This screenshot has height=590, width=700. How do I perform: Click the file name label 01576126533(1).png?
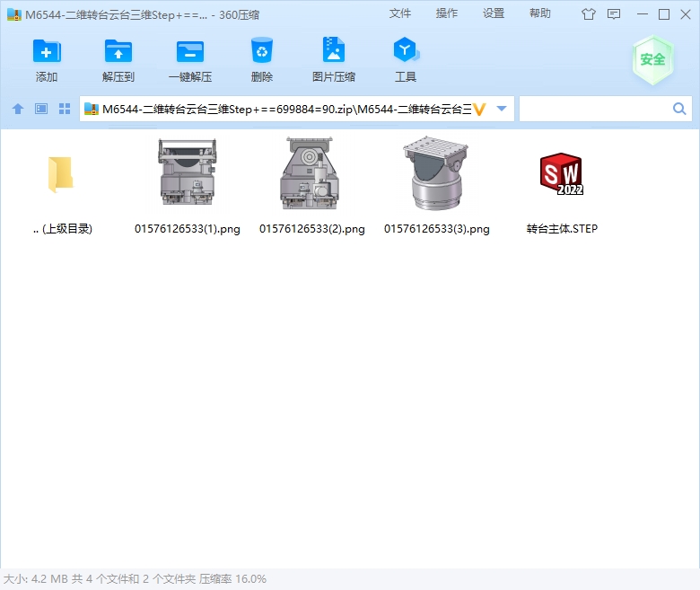tap(188, 229)
